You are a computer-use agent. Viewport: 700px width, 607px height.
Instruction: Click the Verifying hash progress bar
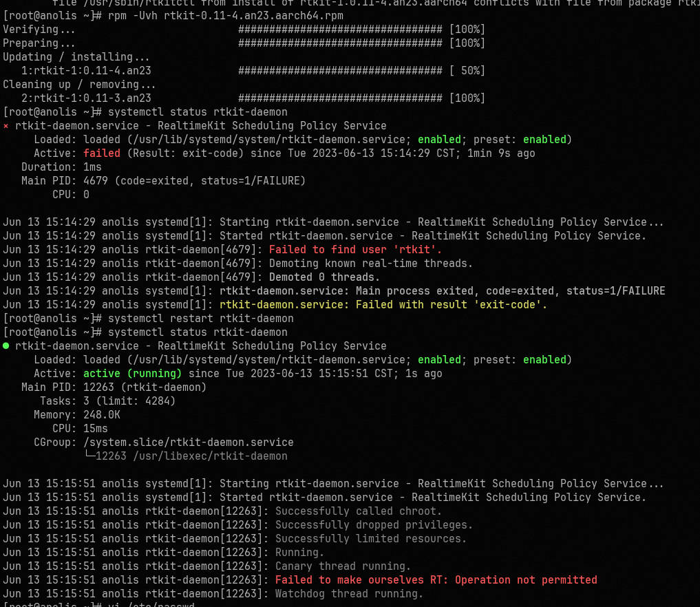coord(340,30)
